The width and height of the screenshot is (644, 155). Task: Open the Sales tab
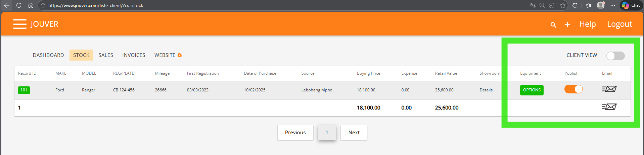106,55
